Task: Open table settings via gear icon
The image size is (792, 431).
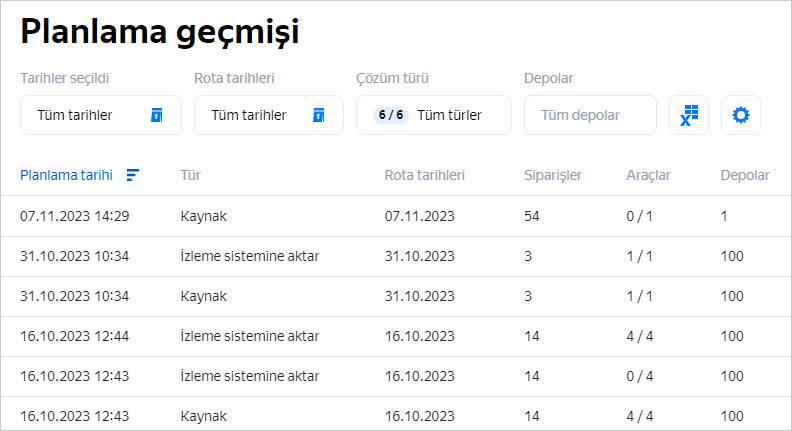Action: tap(740, 115)
